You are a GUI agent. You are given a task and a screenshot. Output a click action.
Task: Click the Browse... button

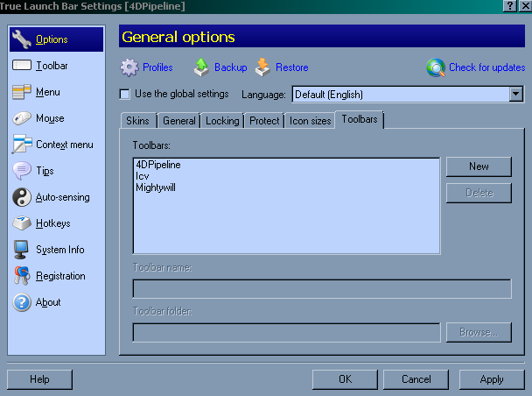click(479, 332)
